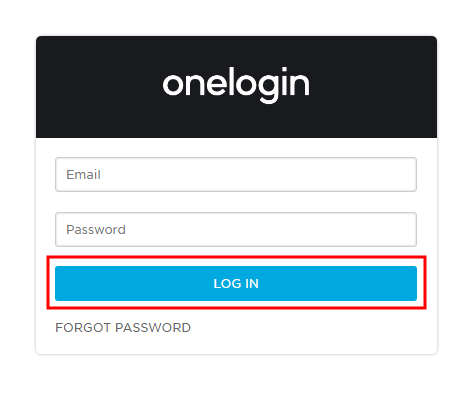Viewport: 472px width, 396px height.
Task: Click the blue LOG IN button
Action: (236, 283)
